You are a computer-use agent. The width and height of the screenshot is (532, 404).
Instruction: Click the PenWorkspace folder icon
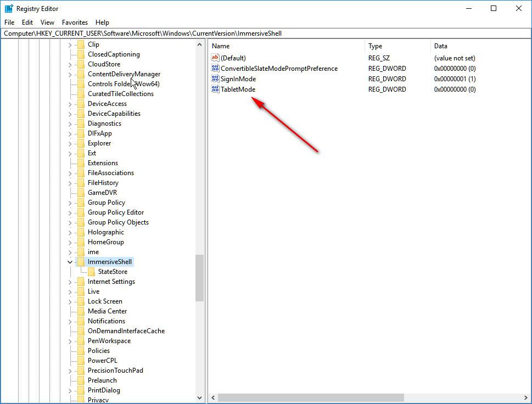[81, 340]
